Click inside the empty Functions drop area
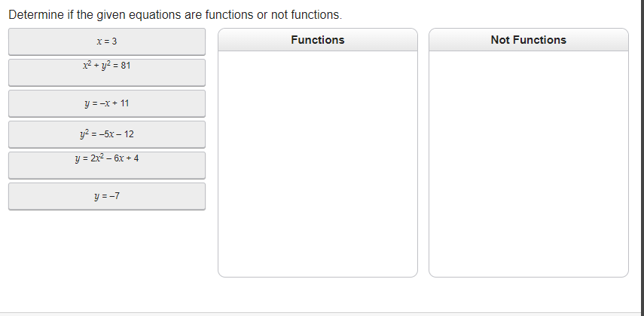 coord(318,164)
